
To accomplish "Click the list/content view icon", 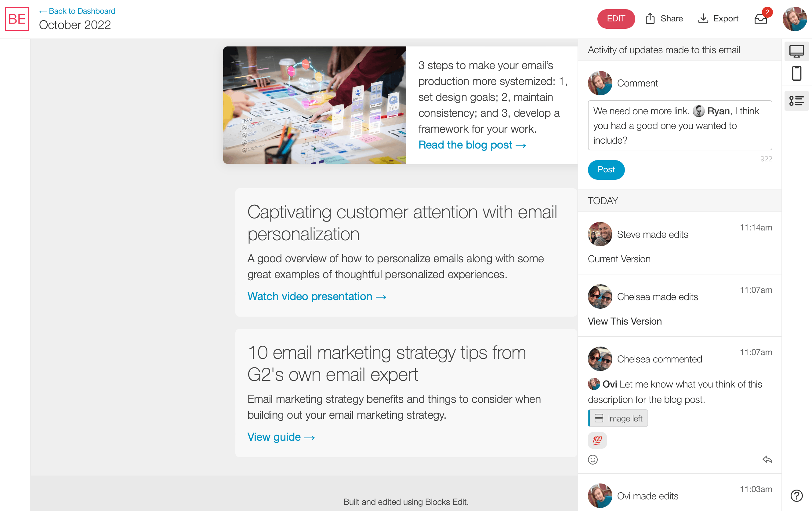I will click(x=797, y=101).
